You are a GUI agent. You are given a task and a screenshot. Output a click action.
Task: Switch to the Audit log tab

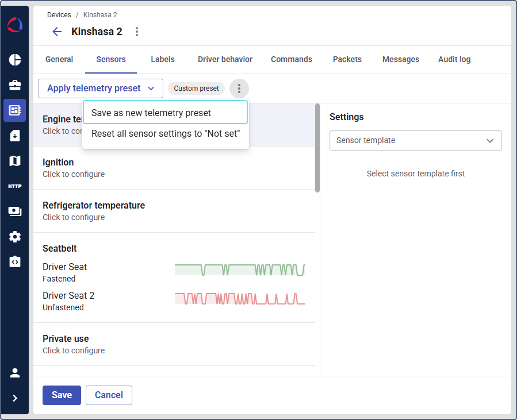tap(454, 59)
